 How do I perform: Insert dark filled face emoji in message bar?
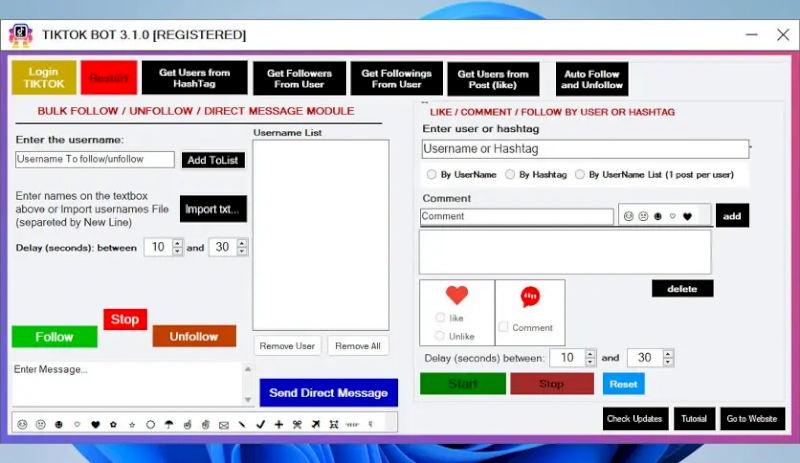pos(59,424)
